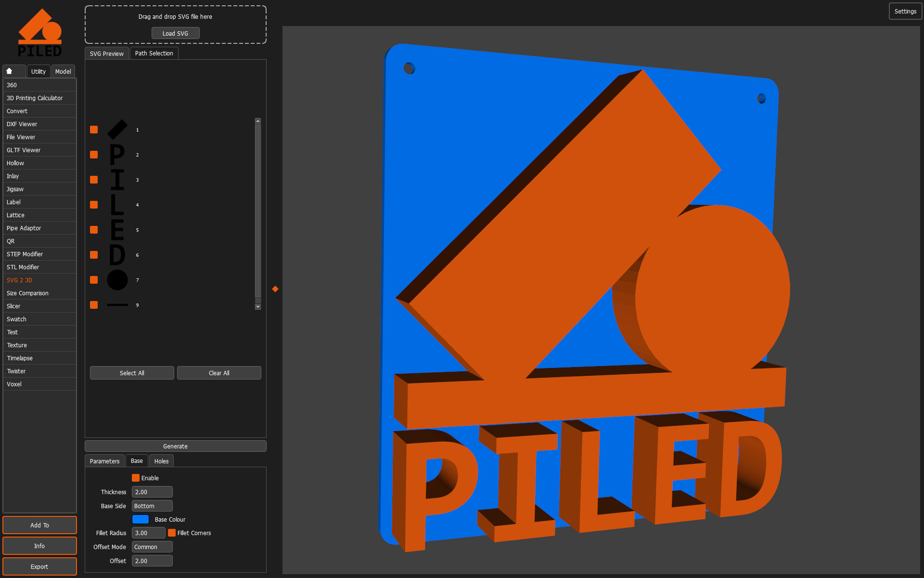Click the letter E path thumbnail
The height and width of the screenshot is (578, 924).
click(x=117, y=230)
